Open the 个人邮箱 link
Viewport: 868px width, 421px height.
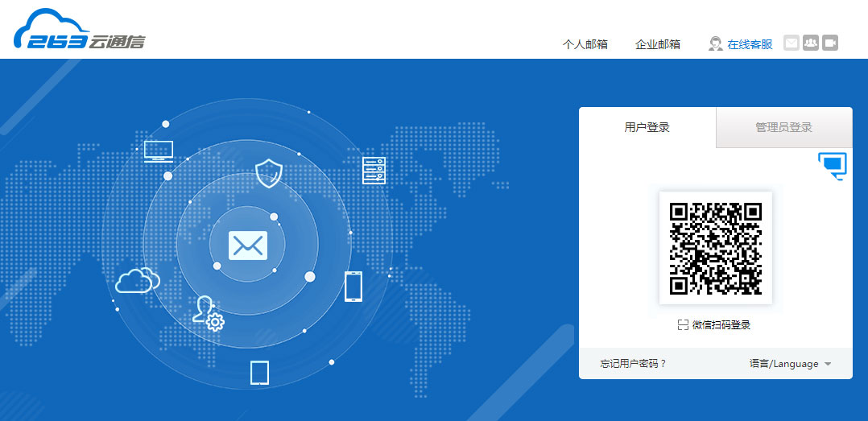(x=585, y=44)
